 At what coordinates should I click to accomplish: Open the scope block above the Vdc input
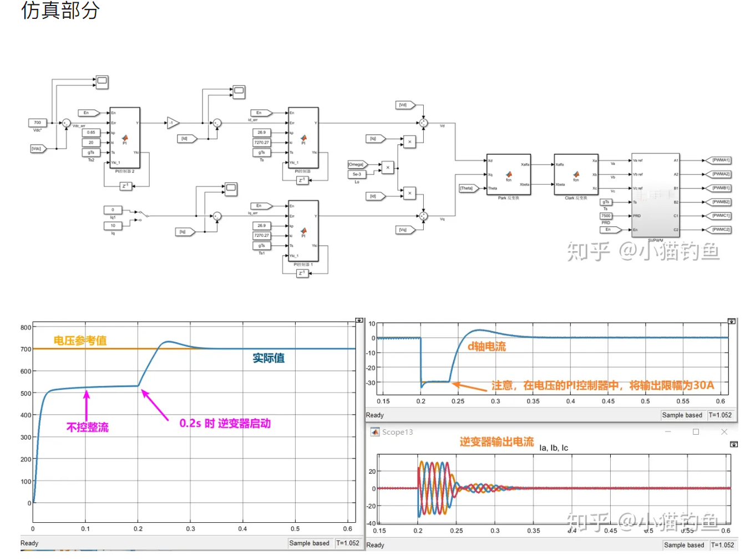pyautogui.click(x=102, y=82)
